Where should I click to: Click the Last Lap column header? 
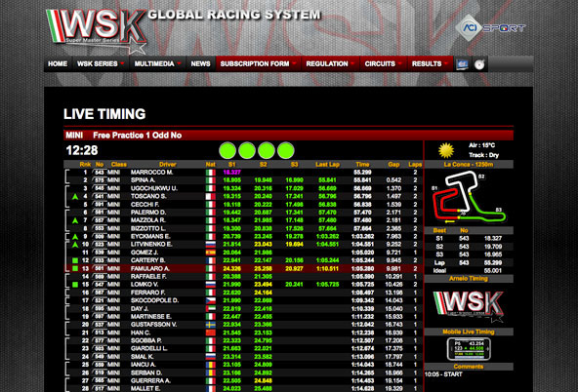[327, 165]
